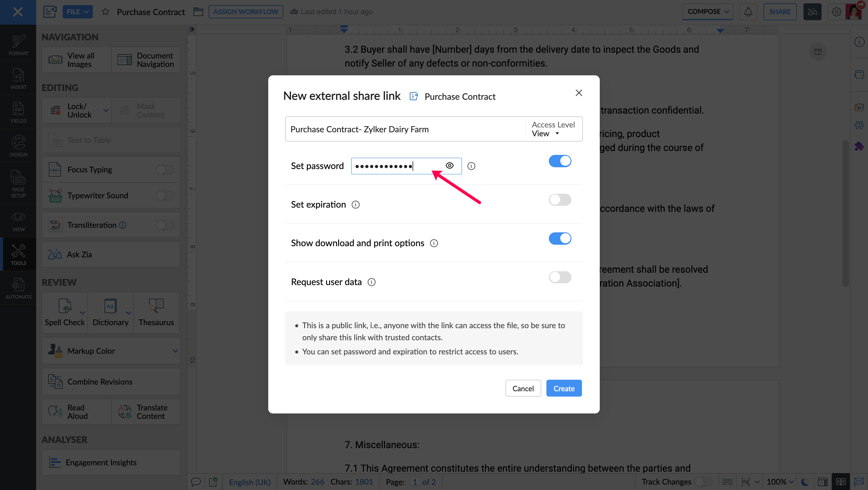Open the Zia assistant icon in the header
The height and width of the screenshot is (490, 868).
click(x=812, y=12)
